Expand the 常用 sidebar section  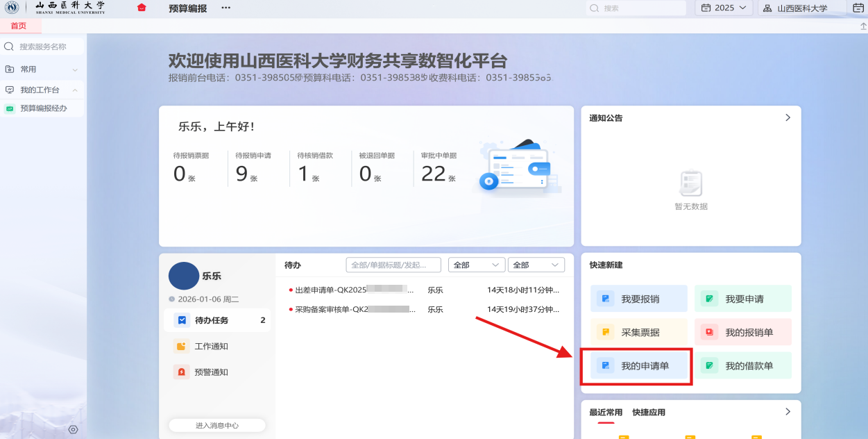(x=42, y=69)
